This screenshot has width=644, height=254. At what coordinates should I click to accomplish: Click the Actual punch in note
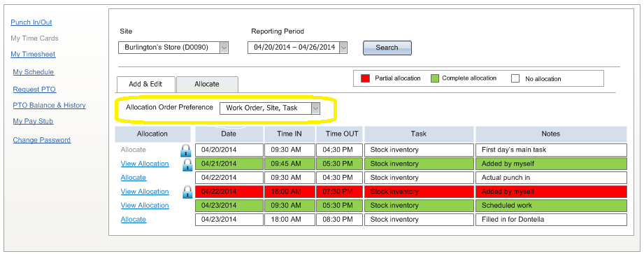click(551, 178)
